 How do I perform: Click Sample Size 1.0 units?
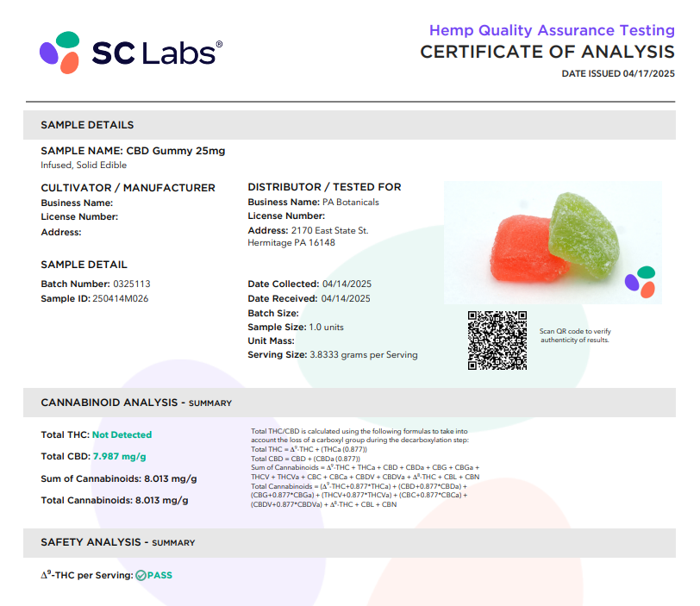296,327
